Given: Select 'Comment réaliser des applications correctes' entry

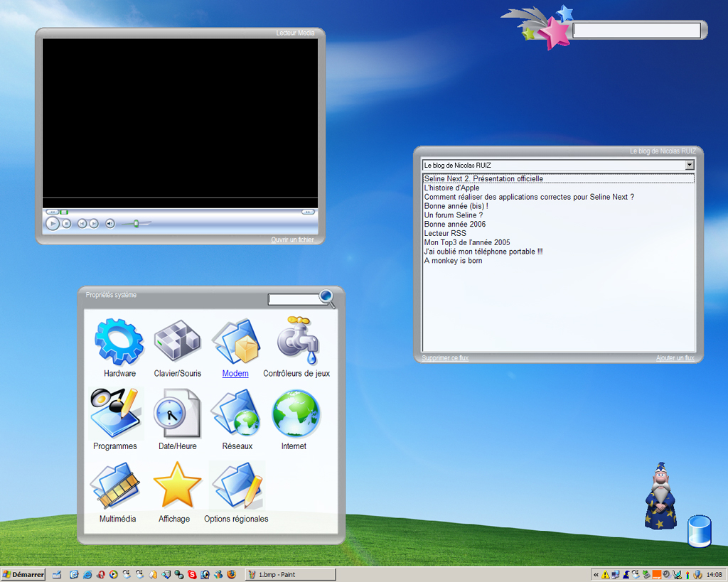Looking at the screenshot, I should (529, 197).
